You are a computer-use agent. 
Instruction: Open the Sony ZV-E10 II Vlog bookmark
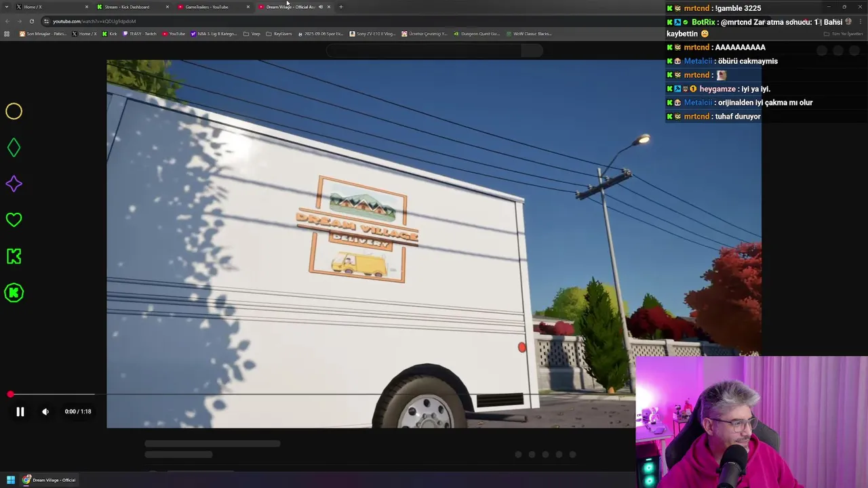(x=372, y=34)
